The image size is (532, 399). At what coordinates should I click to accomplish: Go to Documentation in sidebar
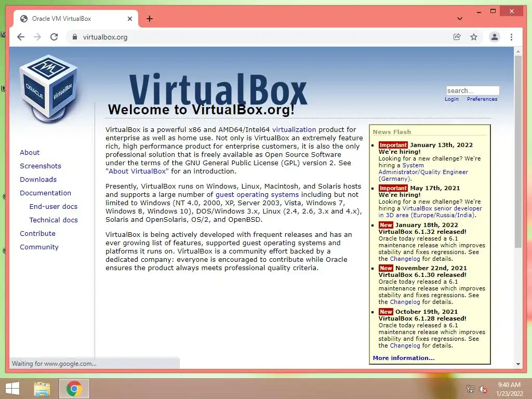46,193
